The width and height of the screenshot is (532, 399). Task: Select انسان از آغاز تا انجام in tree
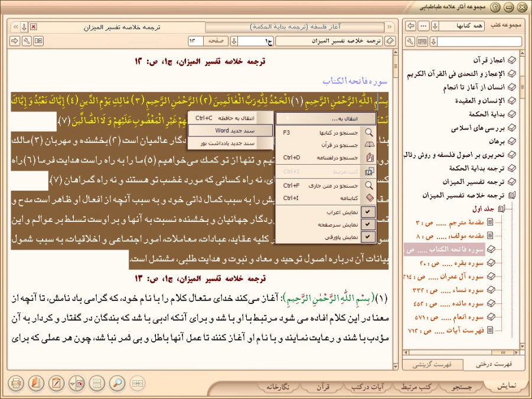474,87
